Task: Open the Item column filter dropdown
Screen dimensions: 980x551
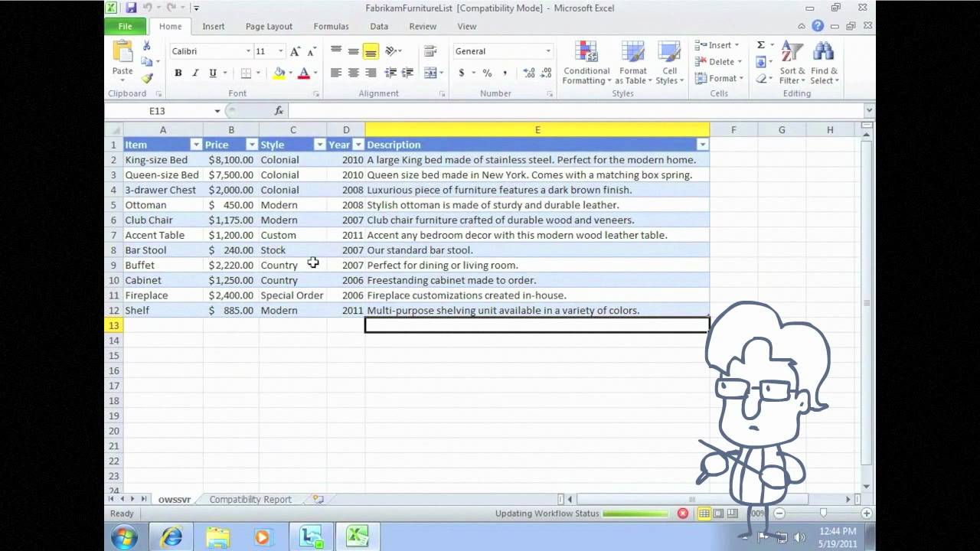Action: 195,145
